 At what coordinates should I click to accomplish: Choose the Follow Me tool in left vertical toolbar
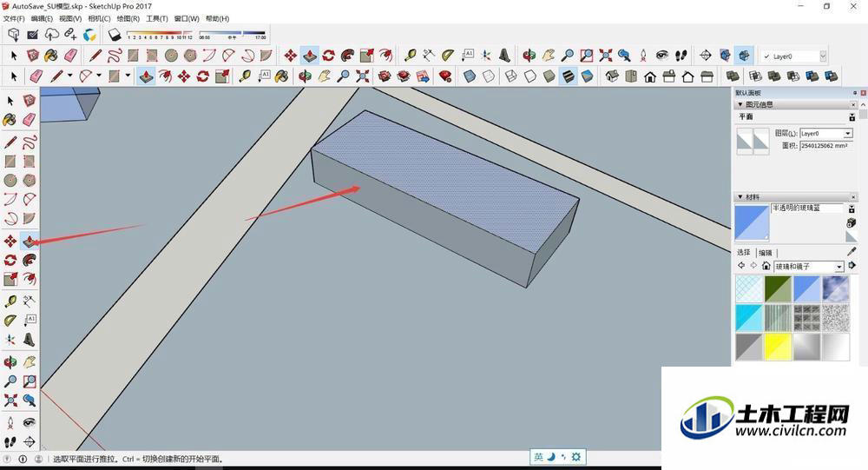30,260
